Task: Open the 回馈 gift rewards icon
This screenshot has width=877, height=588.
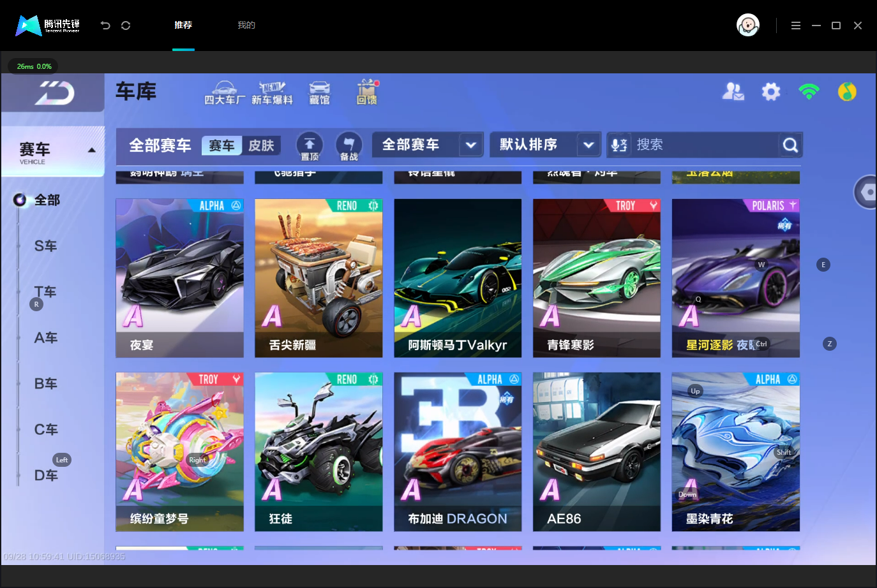Action: 367,92
